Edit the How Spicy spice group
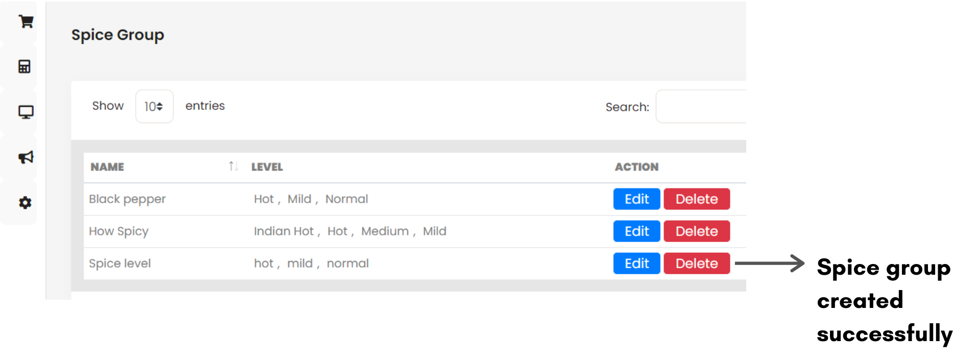This screenshot has width=980, height=360. [x=636, y=231]
